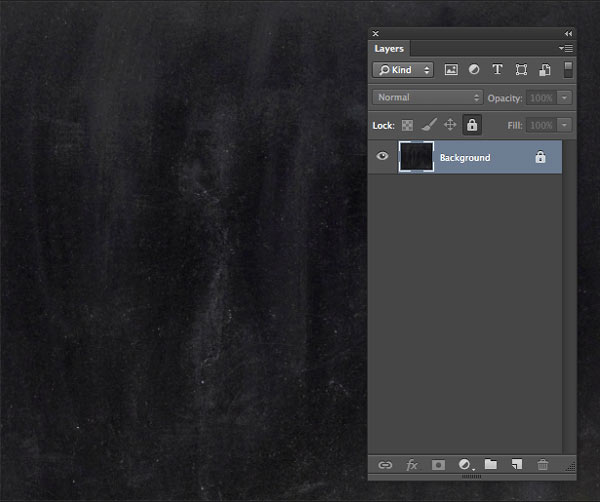Create a new group folder
The image size is (600, 502).
[491, 465]
